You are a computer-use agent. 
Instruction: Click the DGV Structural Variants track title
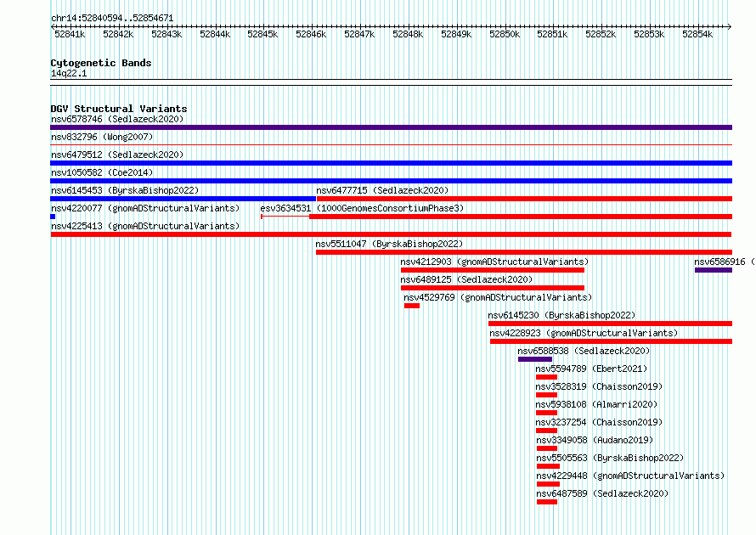pos(119,109)
